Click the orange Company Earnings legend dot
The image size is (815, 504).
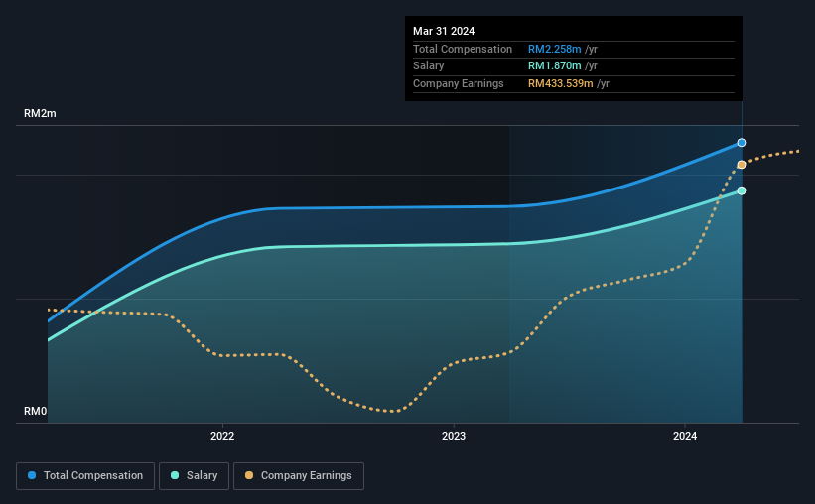point(249,475)
